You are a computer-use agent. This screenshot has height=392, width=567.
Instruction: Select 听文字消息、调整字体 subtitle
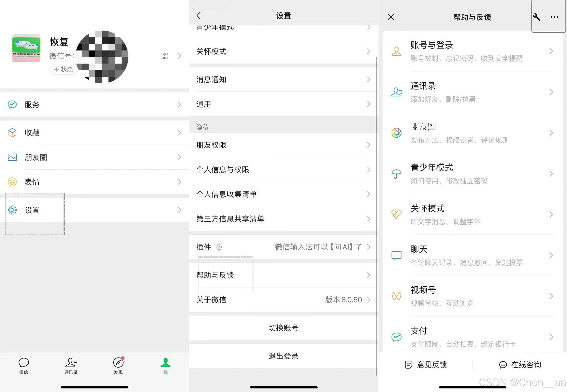click(445, 222)
